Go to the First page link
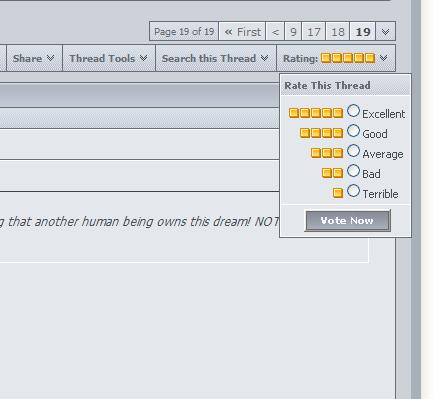The height and width of the screenshot is (399, 433). click(242, 32)
